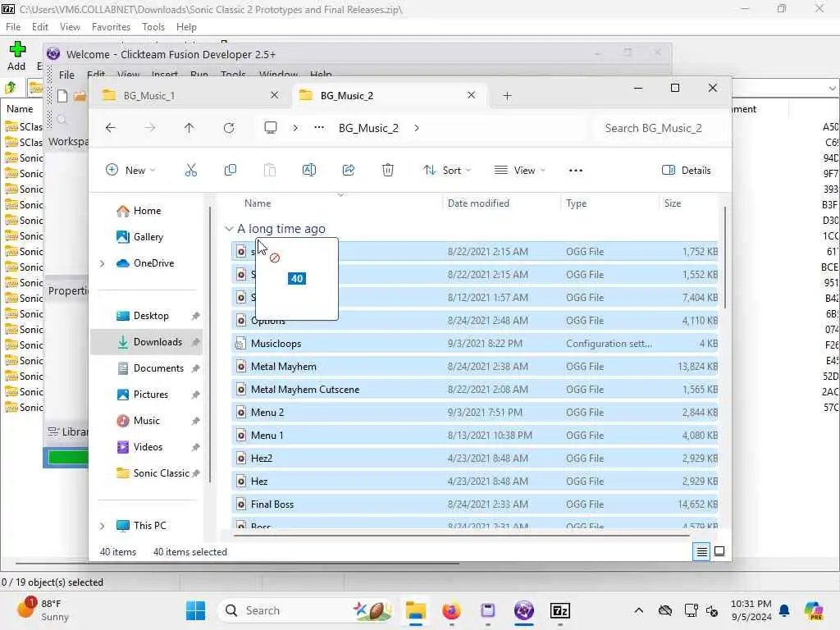840x630 pixels.
Task: Click the Cut scissors icon in Explorer toolbar
Action: (190, 171)
